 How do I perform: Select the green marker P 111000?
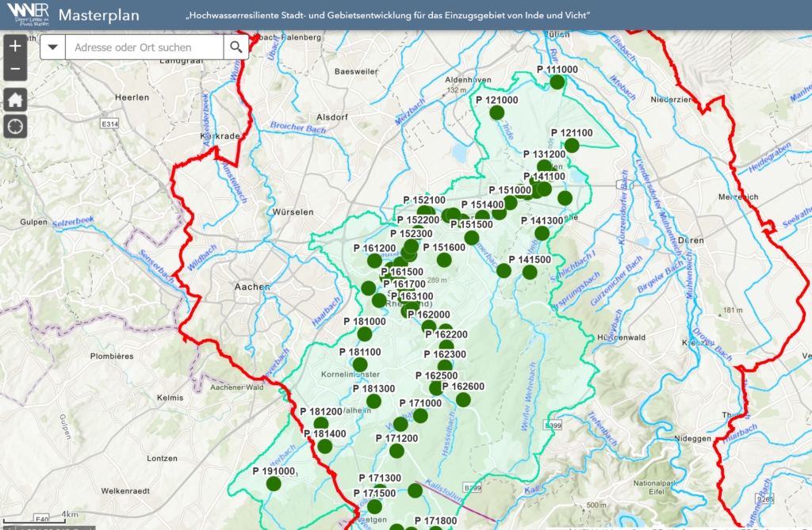click(x=557, y=82)
